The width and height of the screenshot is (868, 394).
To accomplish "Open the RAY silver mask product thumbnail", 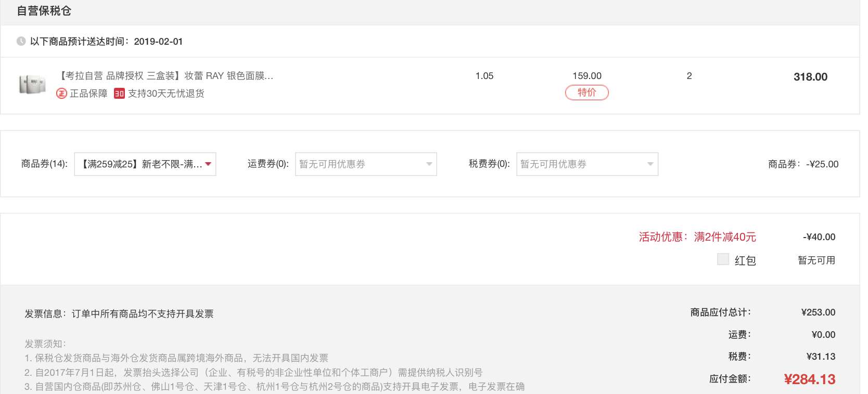I will (32, 84).
